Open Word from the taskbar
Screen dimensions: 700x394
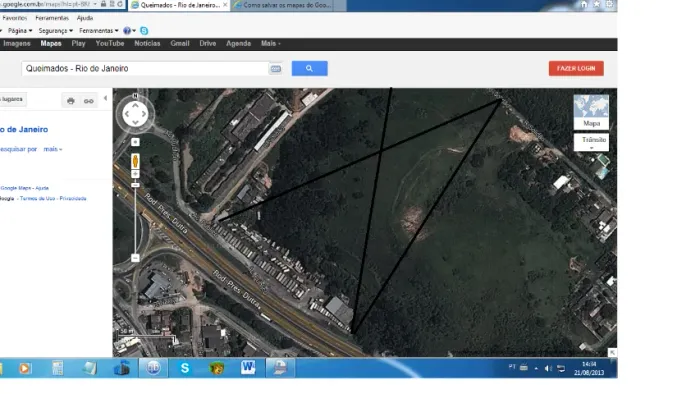248,368
